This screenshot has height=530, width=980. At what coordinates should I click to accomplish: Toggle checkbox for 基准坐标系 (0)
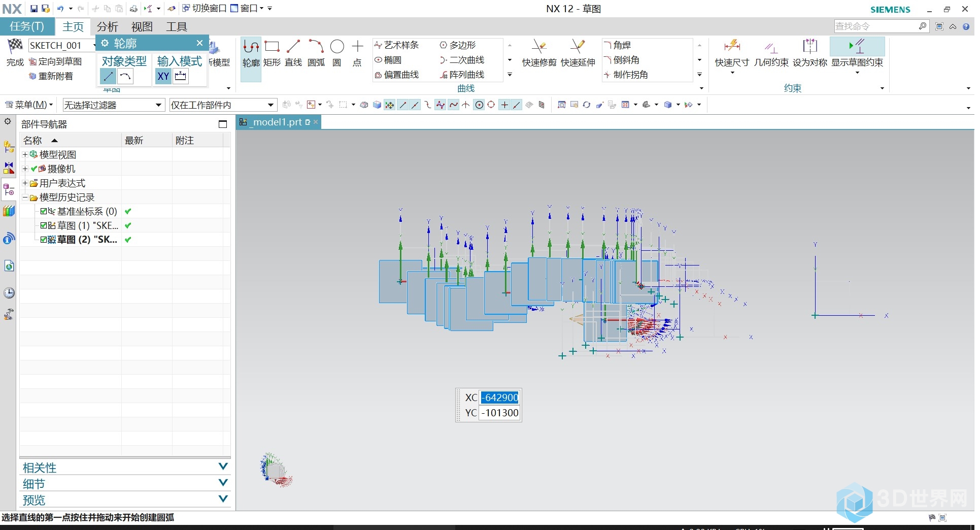click(44, 211)
